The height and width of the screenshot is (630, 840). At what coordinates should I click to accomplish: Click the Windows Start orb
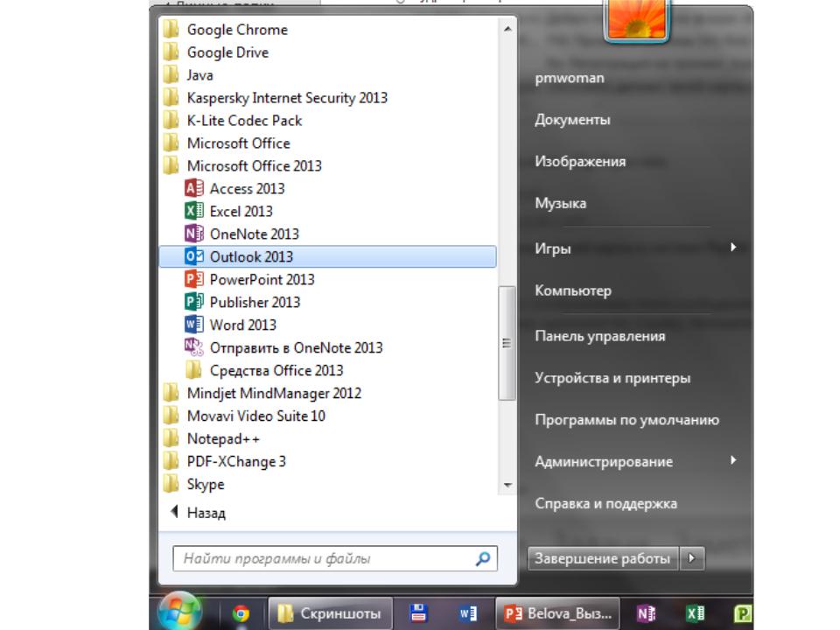click(180, 612)
